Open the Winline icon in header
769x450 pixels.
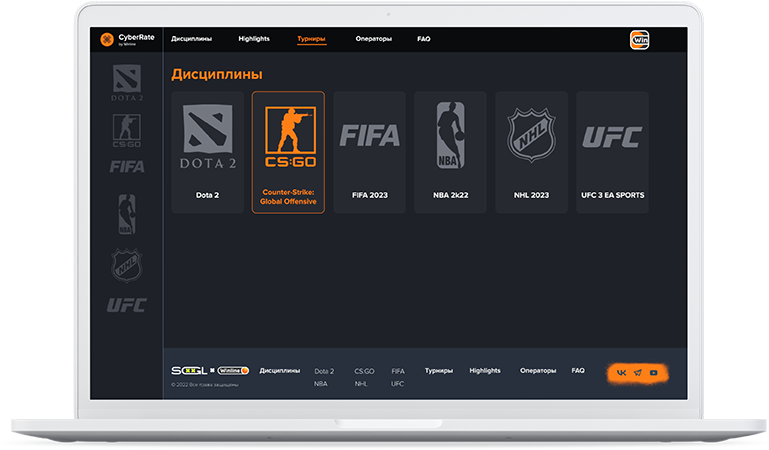click(x=640, y=40)
